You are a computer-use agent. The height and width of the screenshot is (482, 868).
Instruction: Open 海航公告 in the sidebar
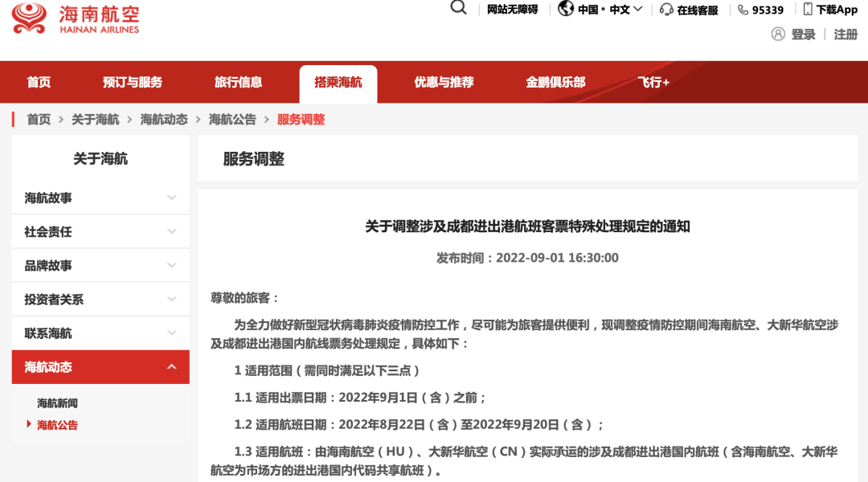(x=56, y=427)
